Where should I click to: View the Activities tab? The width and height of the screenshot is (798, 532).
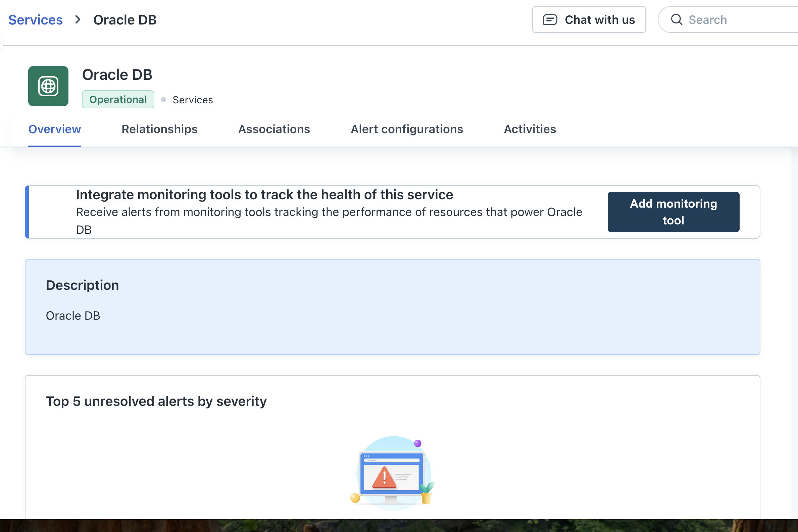(530, 129)
